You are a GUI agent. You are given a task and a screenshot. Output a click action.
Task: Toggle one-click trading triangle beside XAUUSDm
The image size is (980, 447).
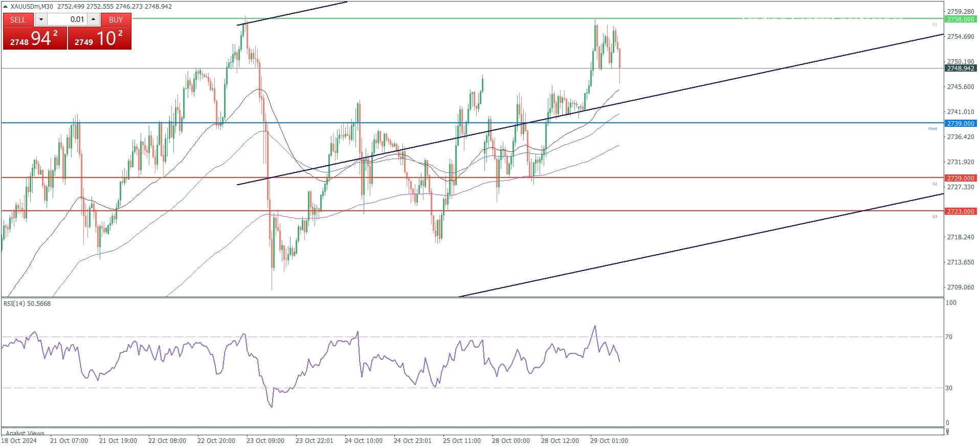coord(5,7)
